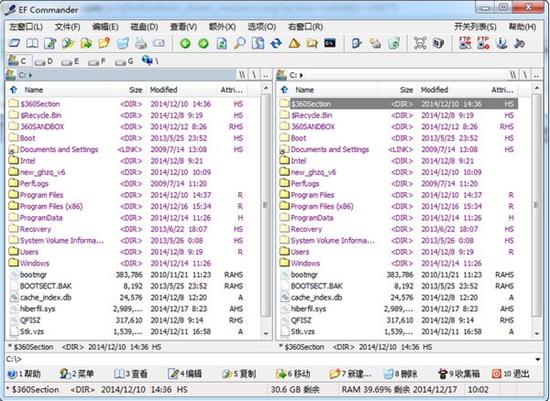This screenshot has width=550, height=401.
Task: Click the 3 查看 function button
Action: click(131, 374)
